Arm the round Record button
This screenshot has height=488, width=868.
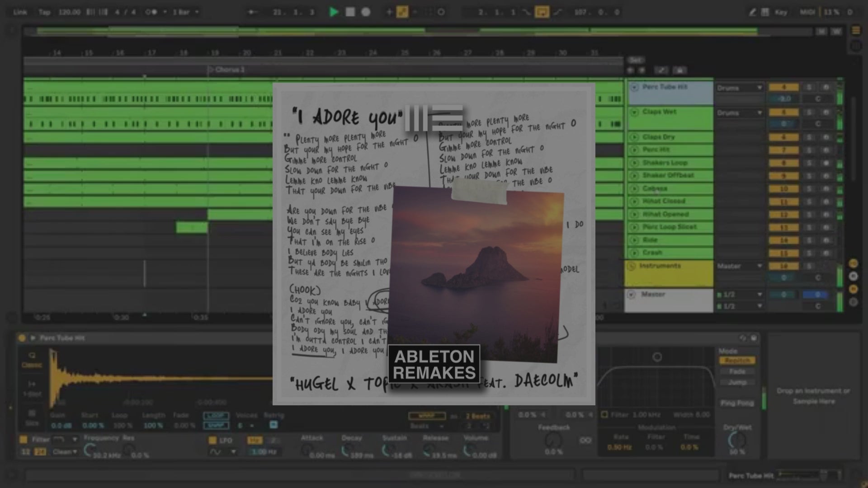pyautogui.click(x=366, y=12)
